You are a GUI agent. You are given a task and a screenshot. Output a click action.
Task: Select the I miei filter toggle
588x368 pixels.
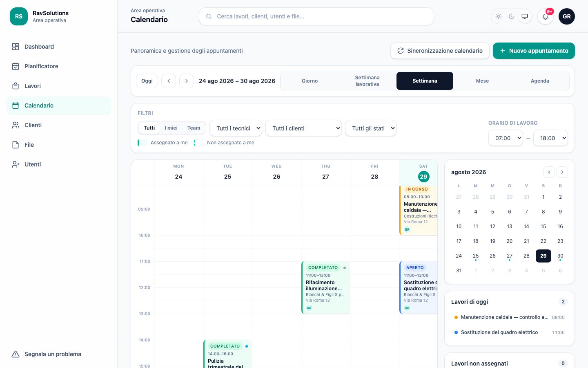click(171, 128)
